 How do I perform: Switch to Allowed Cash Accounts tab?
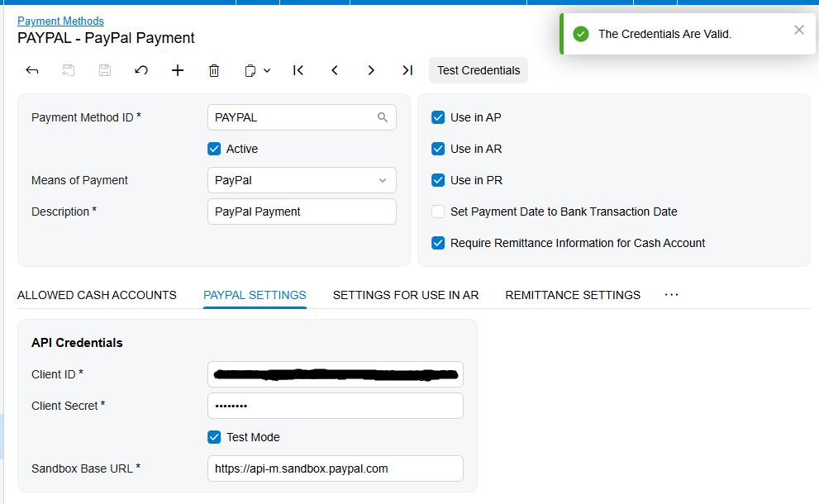click(x=98, y=295)
